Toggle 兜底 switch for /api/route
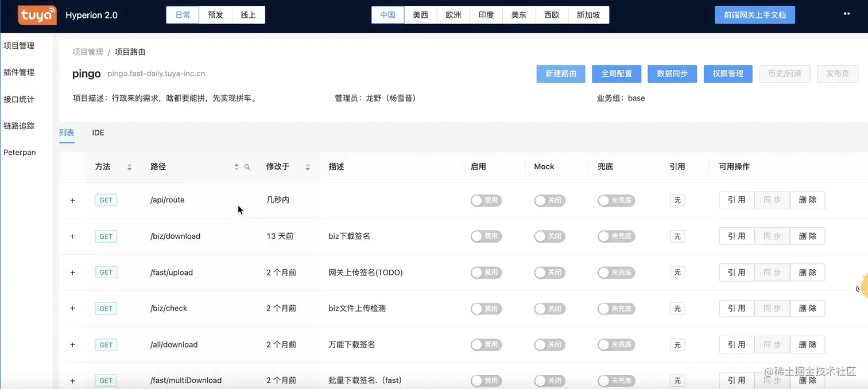Screen dimensions: 868x389 [616, 200]
